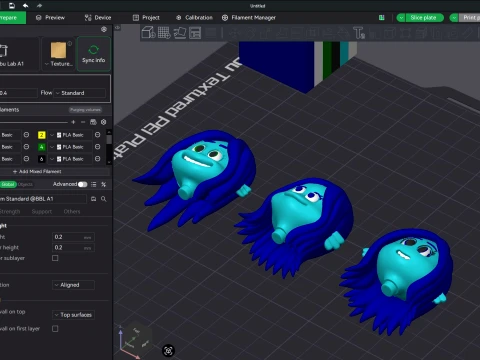Toggle the sublayer checkbox
480x360 pixels.
[x=55, y=258]
